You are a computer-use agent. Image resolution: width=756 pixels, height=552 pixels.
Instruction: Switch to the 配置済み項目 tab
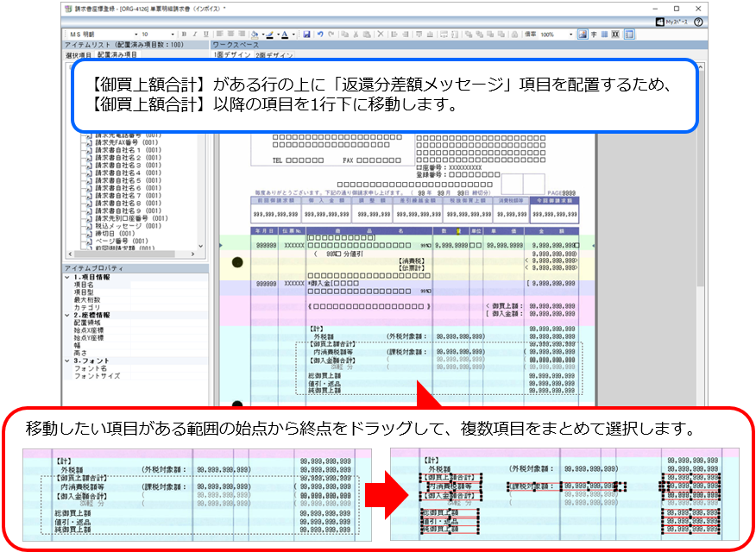(117, 55)
